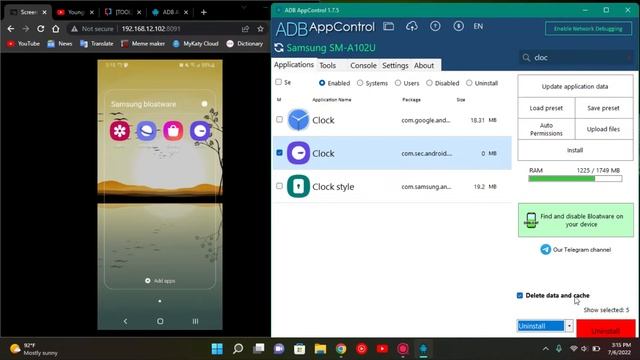
Task: Click the red Uninstall button
Action: tap(606, 329)
